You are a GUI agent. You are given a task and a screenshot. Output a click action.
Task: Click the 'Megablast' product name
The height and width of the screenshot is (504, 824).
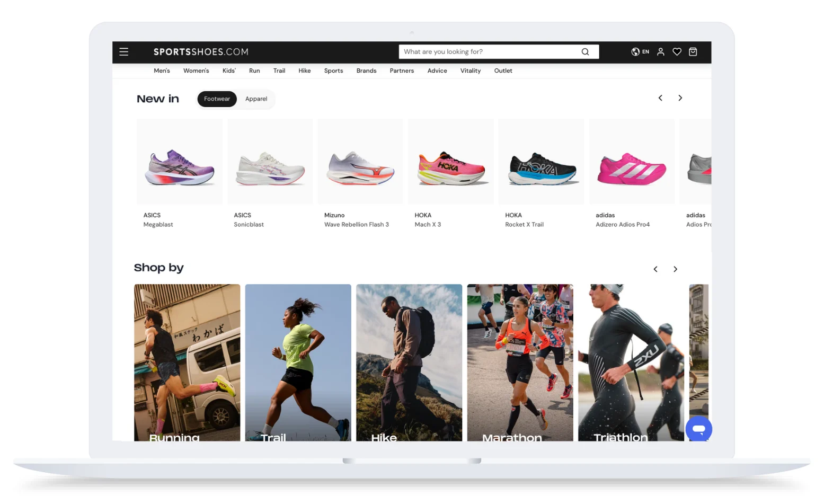click(158, 225)
